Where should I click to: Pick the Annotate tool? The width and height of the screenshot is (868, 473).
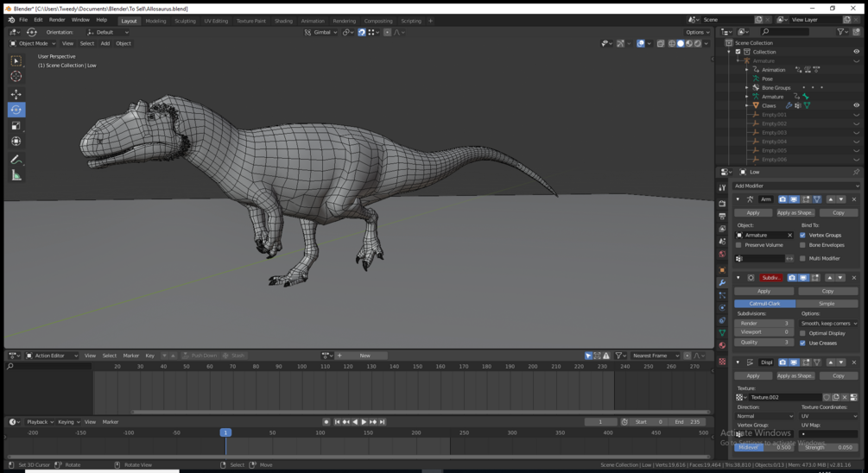16,160
